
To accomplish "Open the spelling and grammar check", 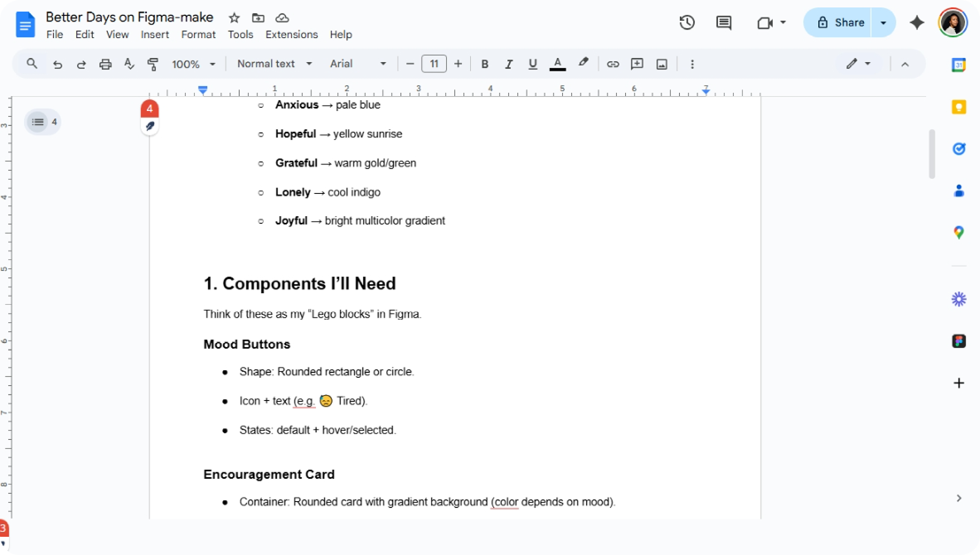I will click(129, 63).
